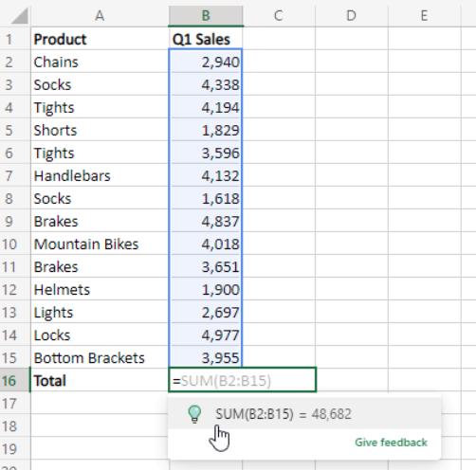Select the Handlebars cell

pyautogui.click(x=100, y=175)
